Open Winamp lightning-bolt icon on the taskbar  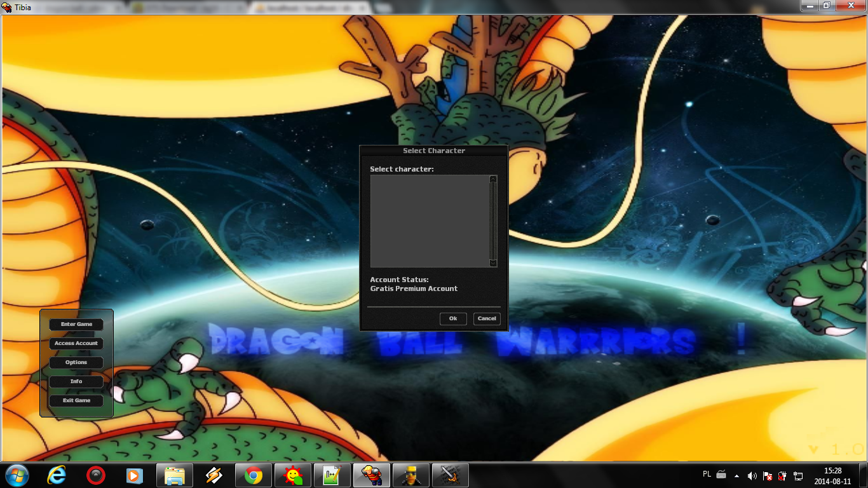point(214,475)
